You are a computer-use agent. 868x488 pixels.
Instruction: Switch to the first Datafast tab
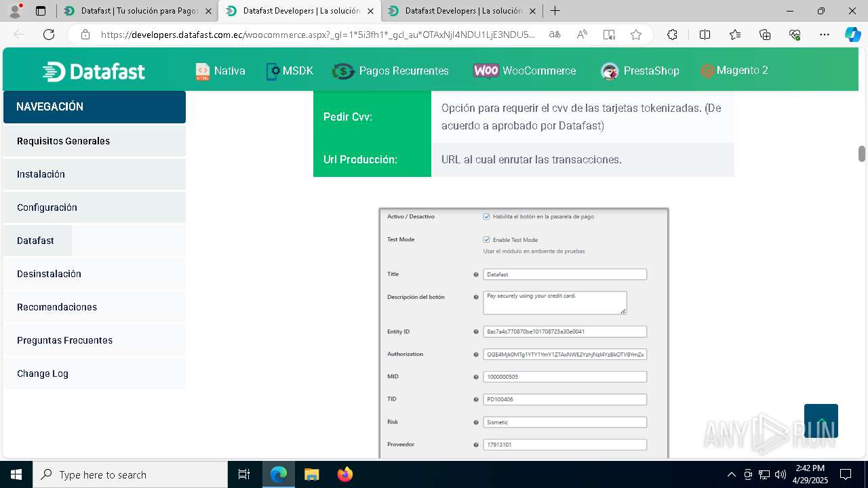(x=138, y=11)
